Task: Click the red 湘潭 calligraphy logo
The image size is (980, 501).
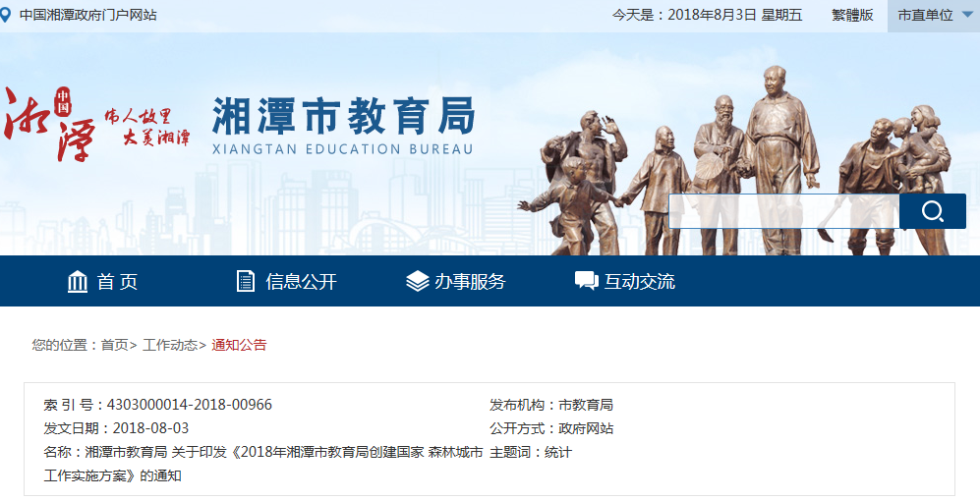Action: [49, 125]
